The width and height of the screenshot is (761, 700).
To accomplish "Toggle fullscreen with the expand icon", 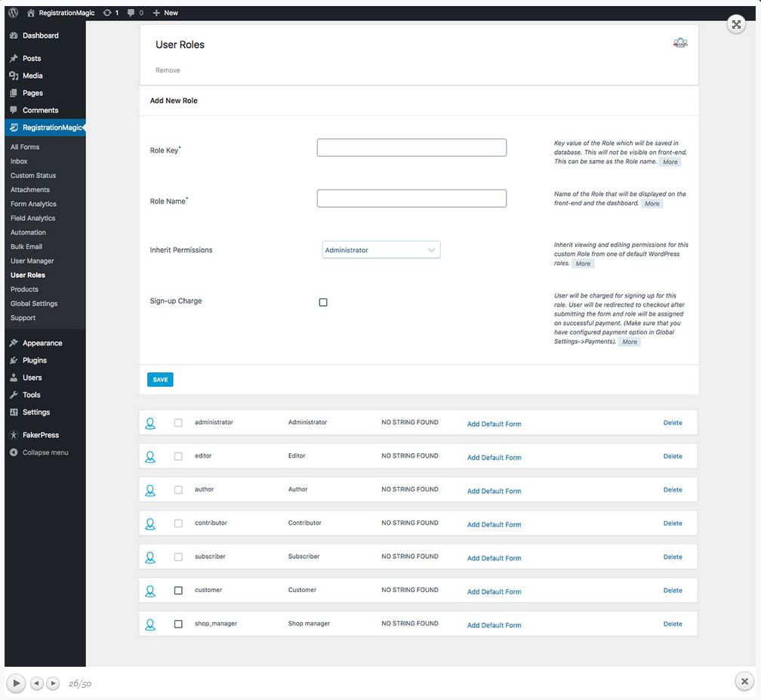I will pyautogui.click(x=736, y=24).
